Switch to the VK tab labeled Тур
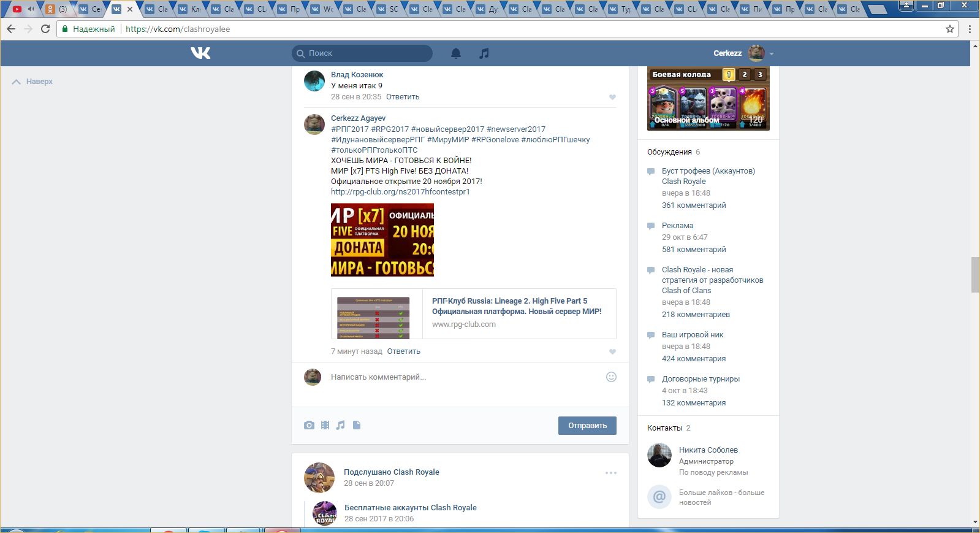 [x=620, y=9]
